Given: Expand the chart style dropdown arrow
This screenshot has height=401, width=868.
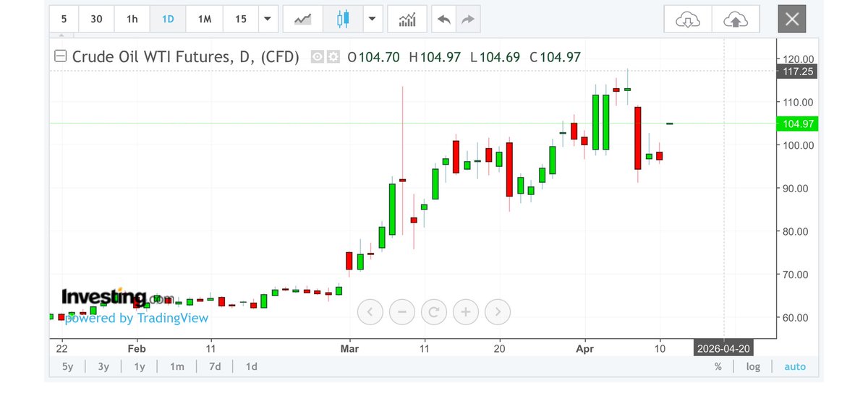Looking at the screenshot, I should (373, 19).
